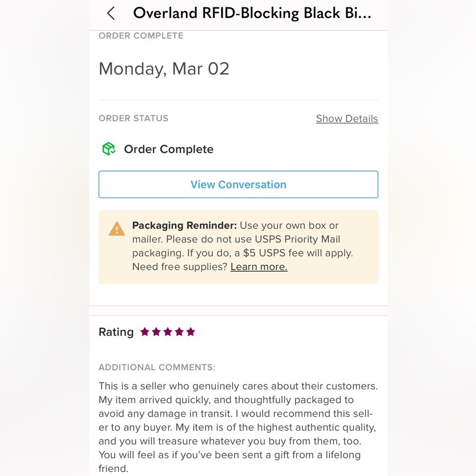Open the Rating section details
The height and width of the screenshot is (476, 476).
[116, 332]
